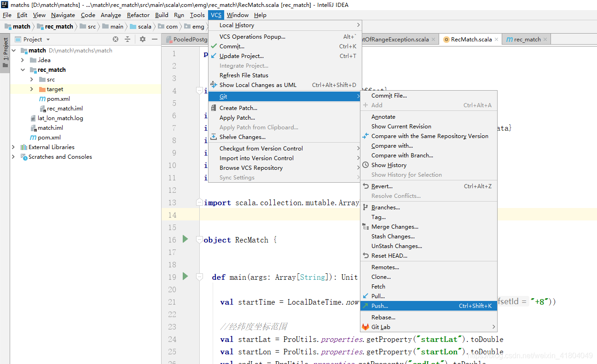Hide the Project panel with minimize icon

tap(155, 40)
